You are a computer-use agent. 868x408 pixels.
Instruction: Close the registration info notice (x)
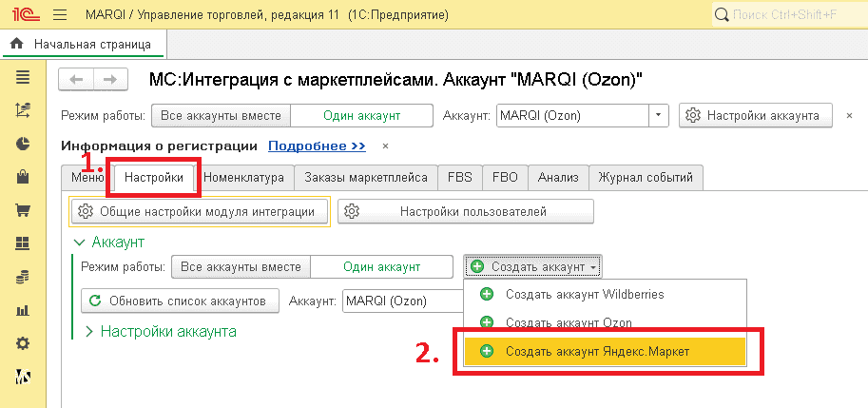(x=386, y=146)
